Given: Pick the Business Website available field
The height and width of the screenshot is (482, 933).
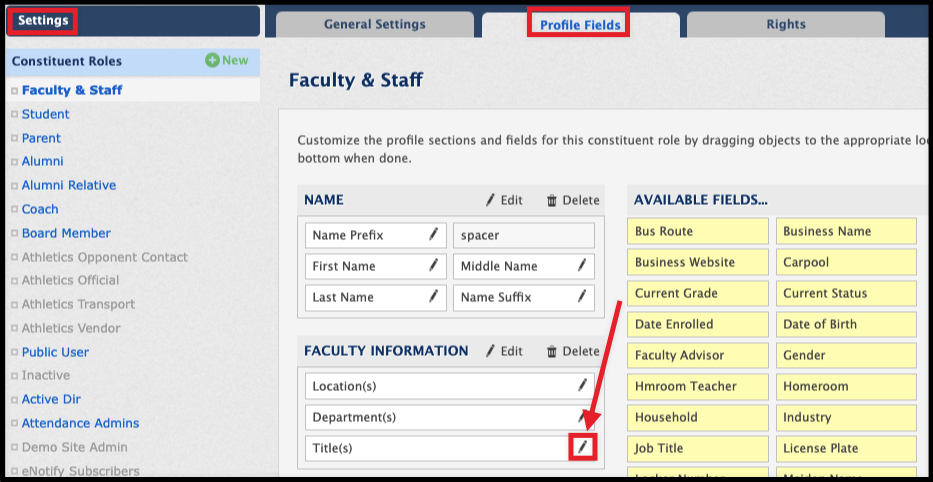Looking at the screenshot, I should [697, 262].
